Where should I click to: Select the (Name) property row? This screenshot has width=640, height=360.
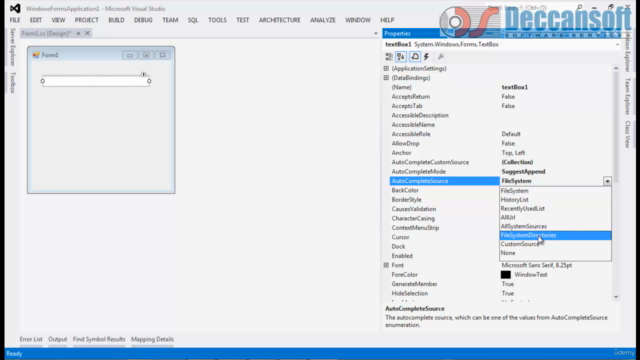(x=501, y=87)
